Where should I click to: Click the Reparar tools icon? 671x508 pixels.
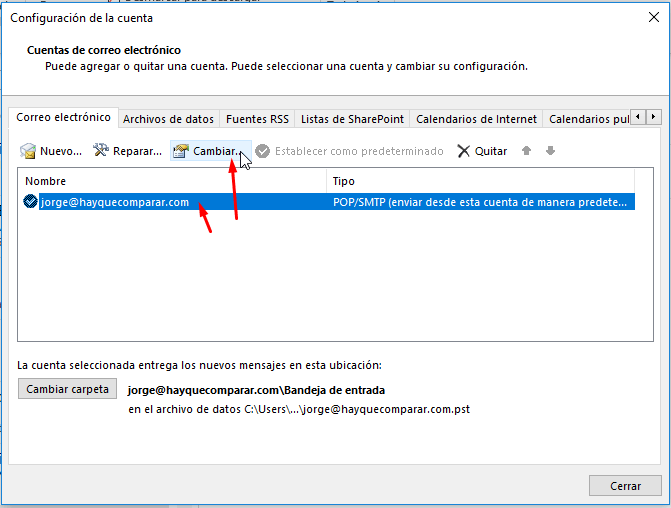101,151
